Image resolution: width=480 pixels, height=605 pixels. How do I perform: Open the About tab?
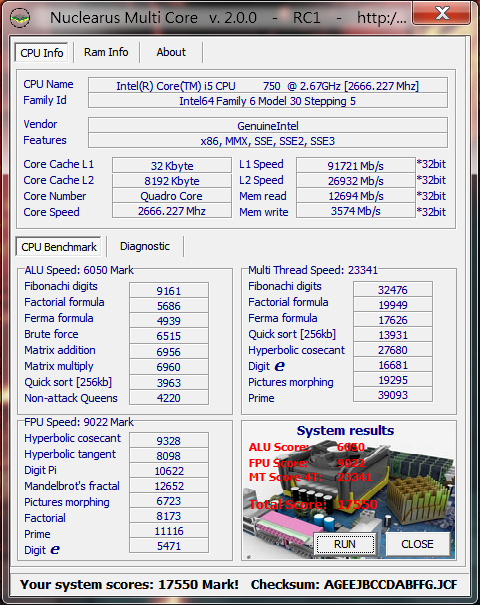tap(171, 52)
